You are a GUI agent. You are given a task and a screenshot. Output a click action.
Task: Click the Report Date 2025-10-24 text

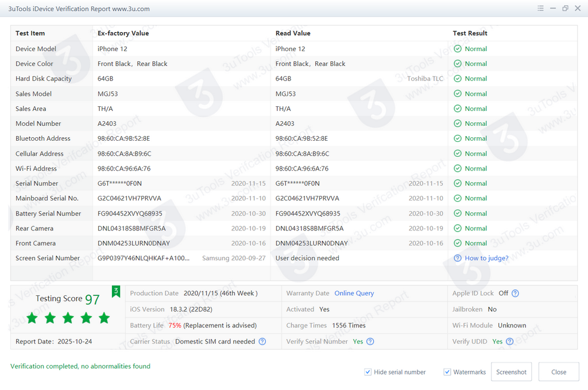(x=53, y=341)
